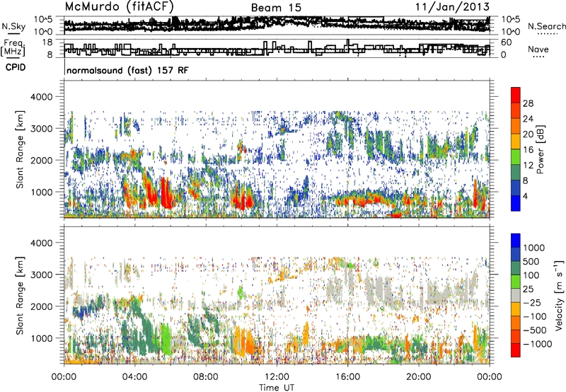Click the 4 tick on the power colorbar
Screen dimensions: 566x392
pos(525,197)
